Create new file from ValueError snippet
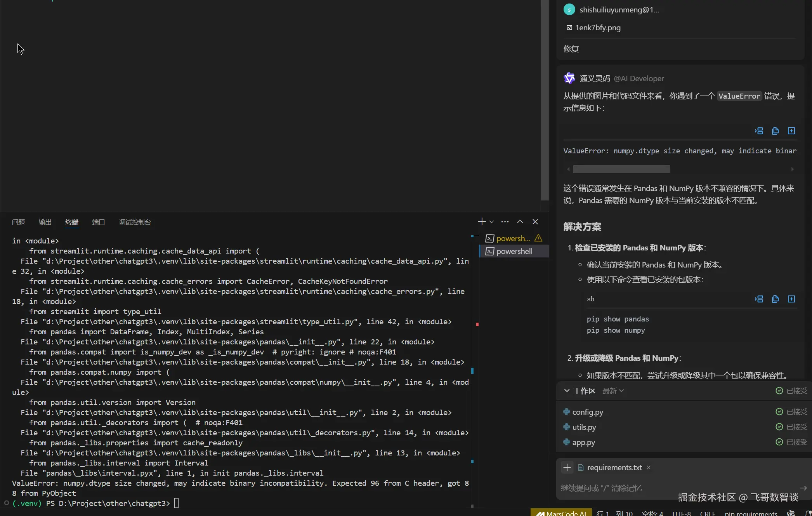 (791, 131)
